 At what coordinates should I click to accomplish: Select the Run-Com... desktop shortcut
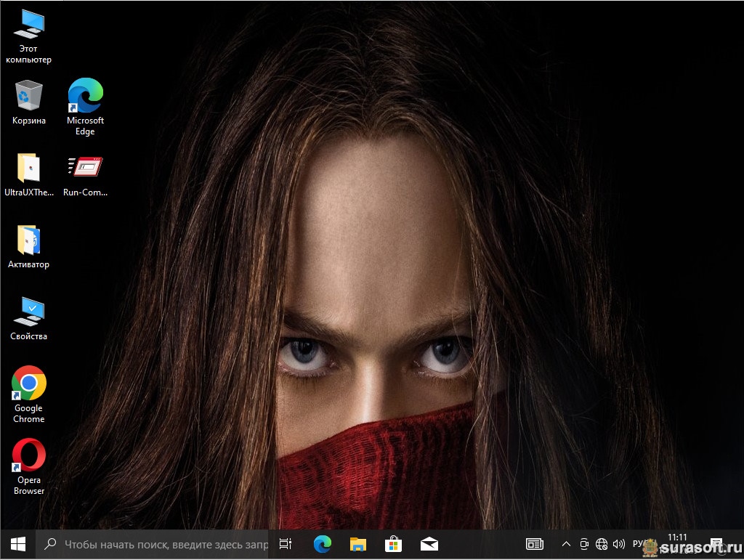coord(85,168)
